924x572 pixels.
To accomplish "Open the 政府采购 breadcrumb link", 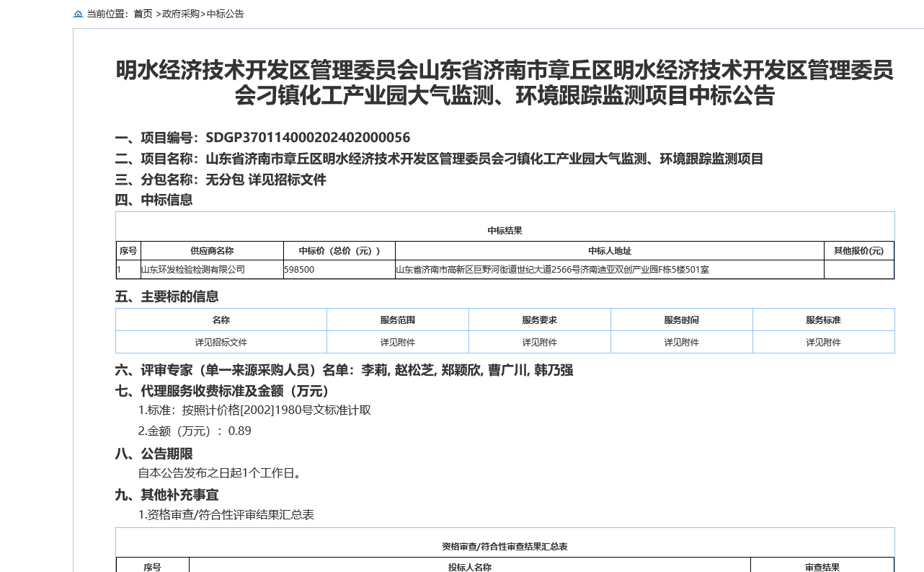I will pyautogui.click(x=181, y=14).
